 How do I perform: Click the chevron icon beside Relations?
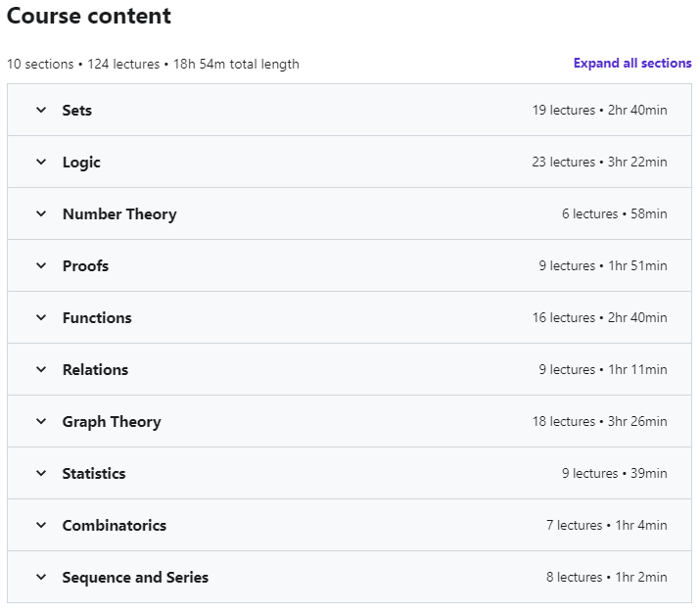click(41, 370)
